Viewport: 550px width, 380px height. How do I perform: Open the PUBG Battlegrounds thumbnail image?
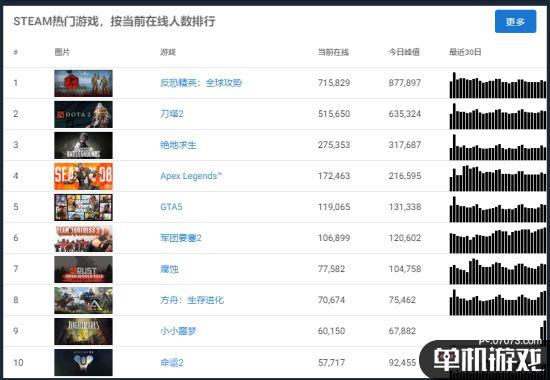click(x=83, y=145)
